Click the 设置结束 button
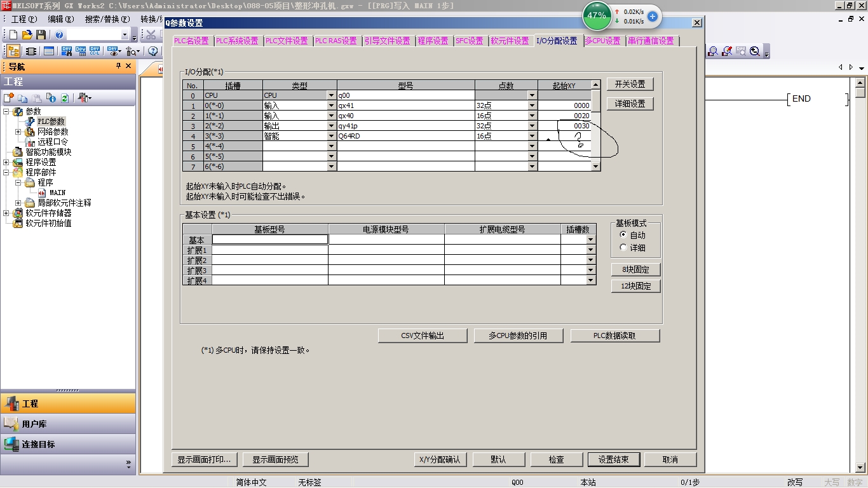The image size is (868, 488). 613,459
